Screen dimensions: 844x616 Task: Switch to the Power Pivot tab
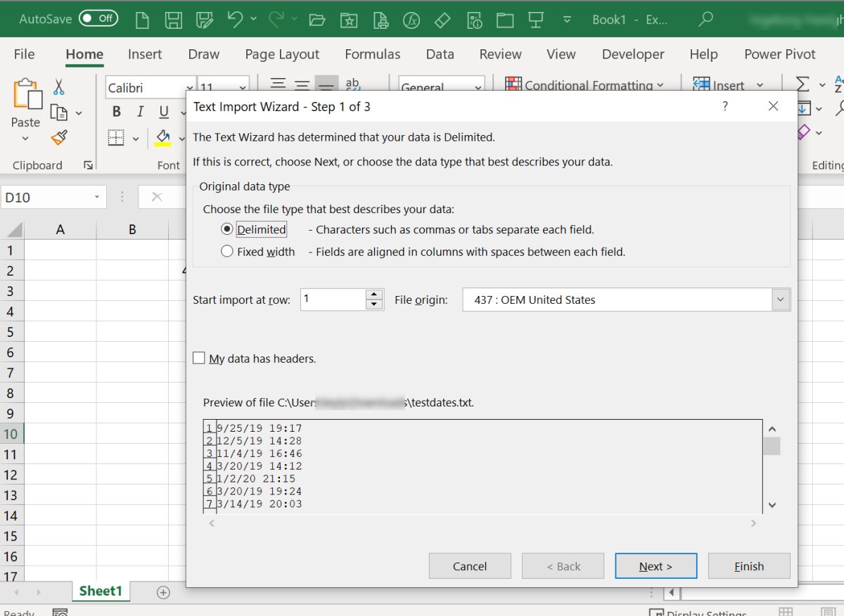(x=779, y=54)
